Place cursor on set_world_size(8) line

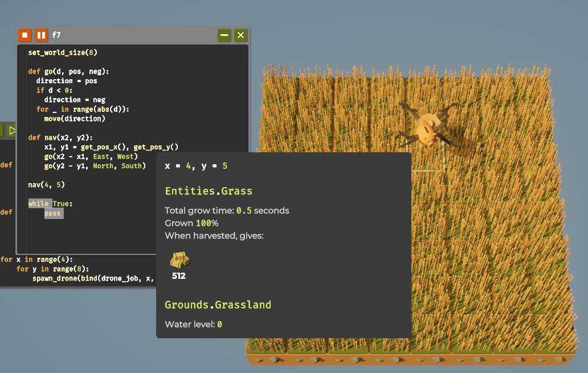click(67, 52)
